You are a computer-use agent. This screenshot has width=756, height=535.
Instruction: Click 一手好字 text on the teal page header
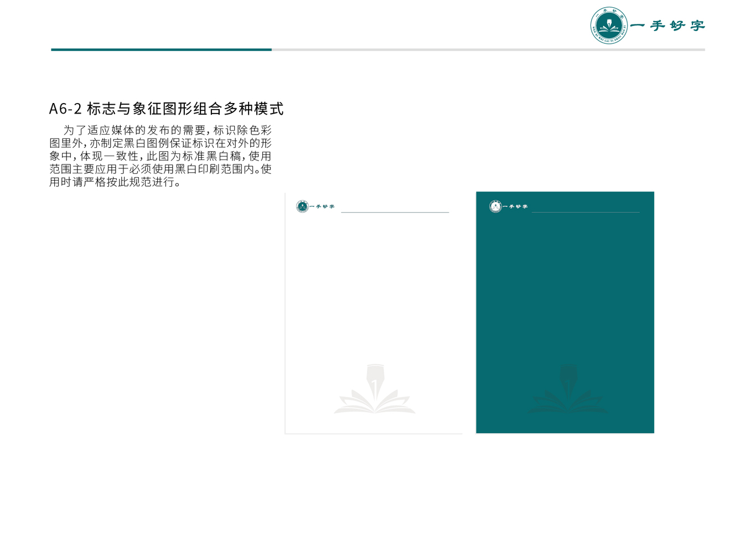click(x=515, y=207)
